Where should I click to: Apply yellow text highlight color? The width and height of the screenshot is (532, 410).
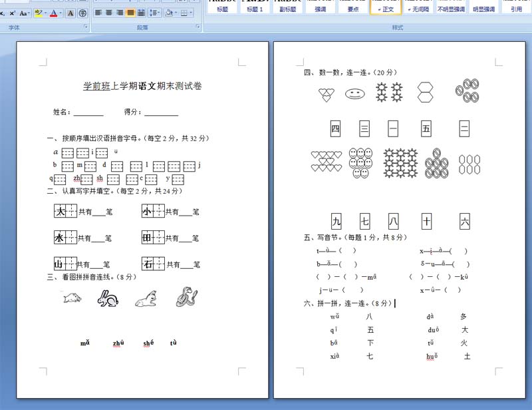point(39,13)
